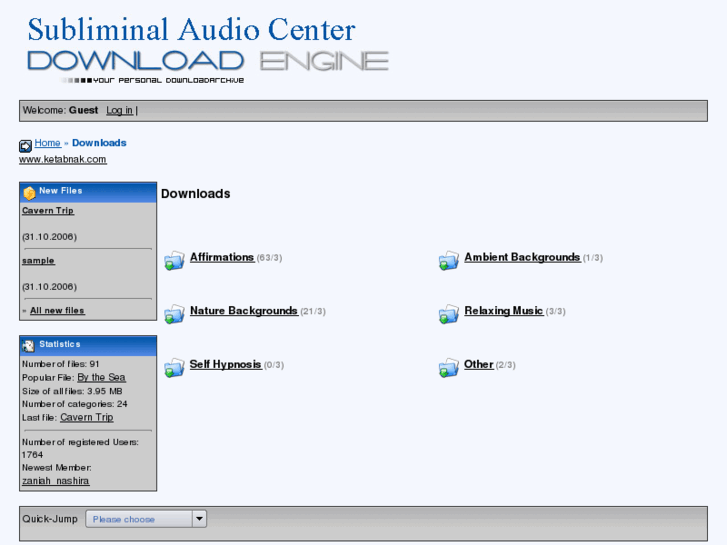The image size is (727, 545).
Task: Open the Affirmations category
Action: (222, 257)
